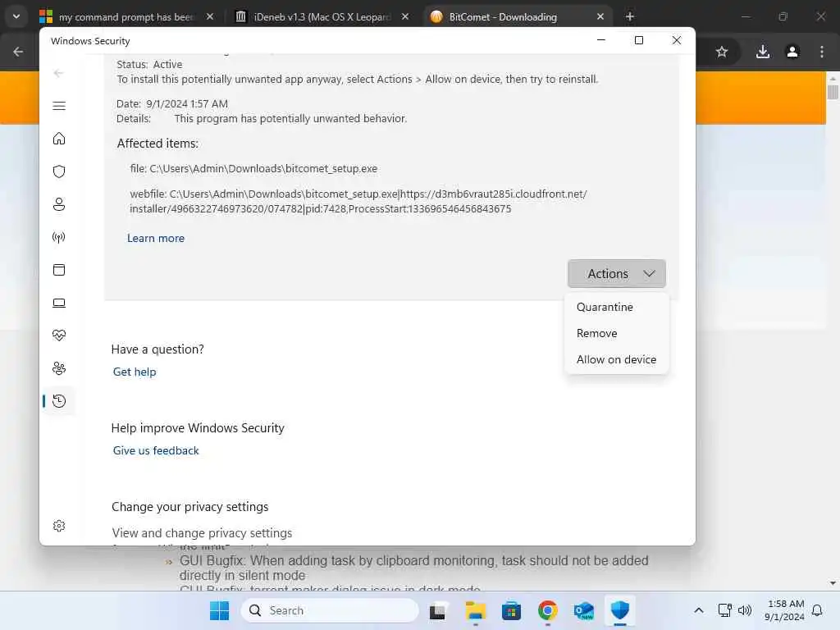Open Device performance & health heart icon
Screen dimensions: 840x630
click(59, 336)
